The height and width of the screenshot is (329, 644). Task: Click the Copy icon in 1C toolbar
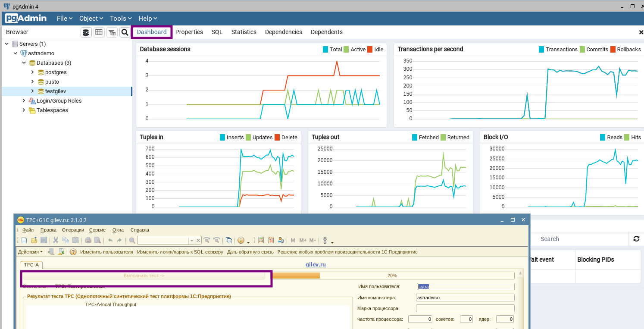[66, 240]
